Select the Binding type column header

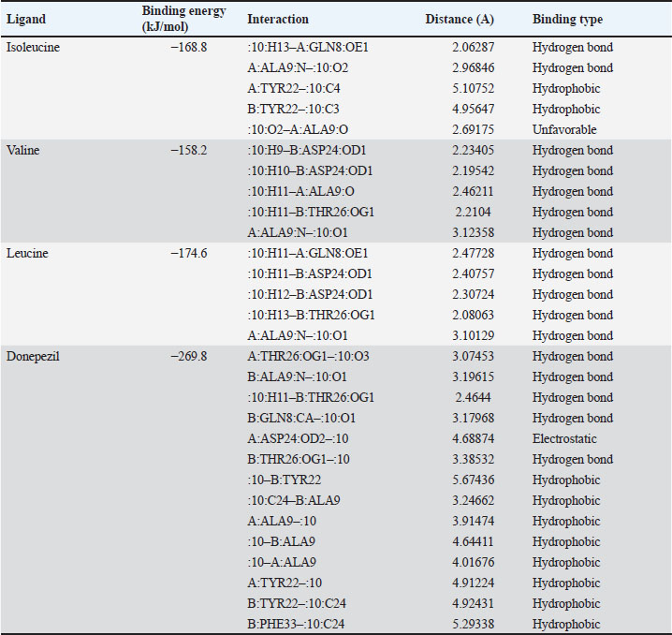coord(567,20)
